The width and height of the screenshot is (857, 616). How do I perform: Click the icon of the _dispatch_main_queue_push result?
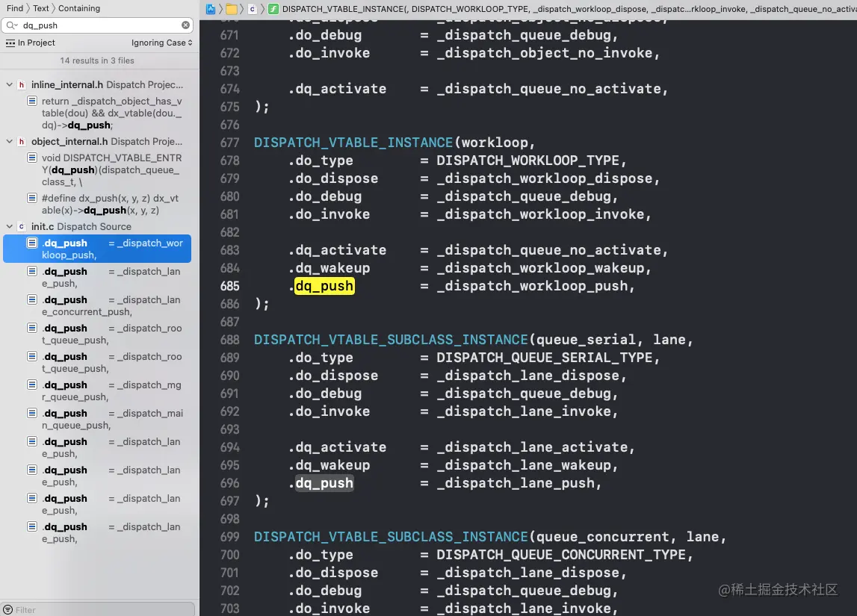[x=32, y=414]
